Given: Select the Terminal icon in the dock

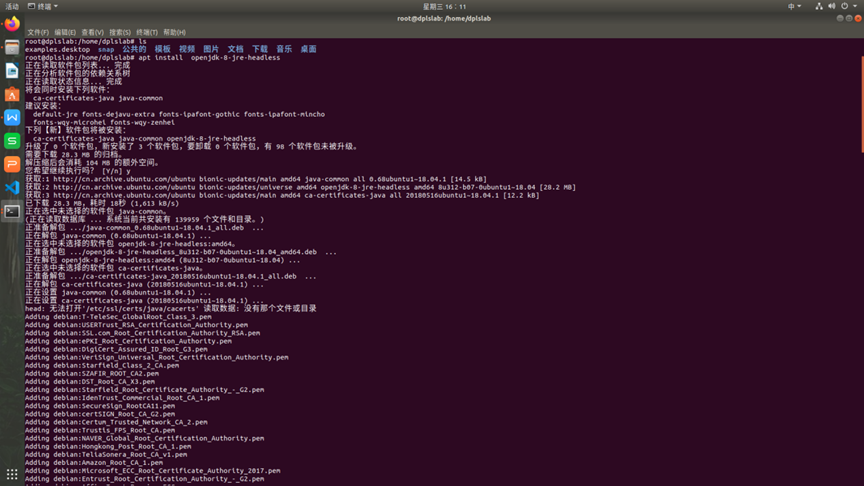Looking at the screenshot, I should click(12, 212).
